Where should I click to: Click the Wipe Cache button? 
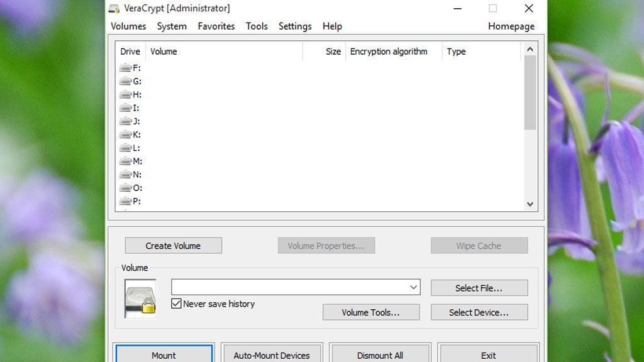coord(479,246)
